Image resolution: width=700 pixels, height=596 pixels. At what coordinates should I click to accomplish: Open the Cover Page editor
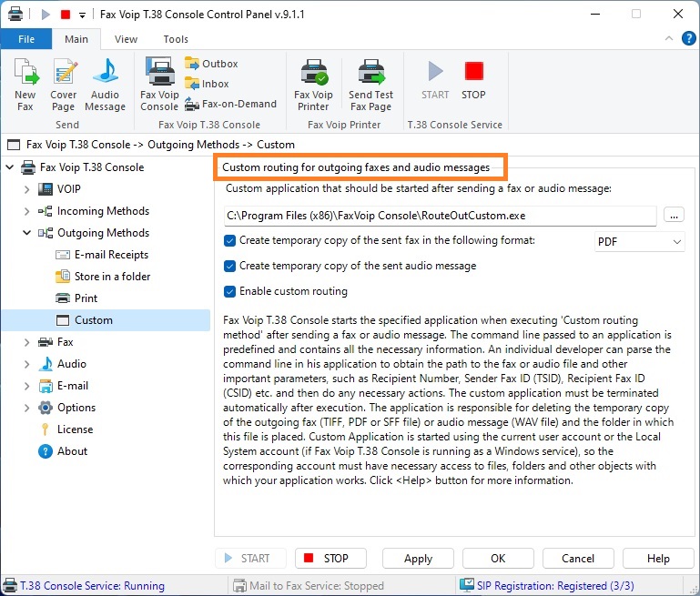pyautogui.click(x=64, y=85)
